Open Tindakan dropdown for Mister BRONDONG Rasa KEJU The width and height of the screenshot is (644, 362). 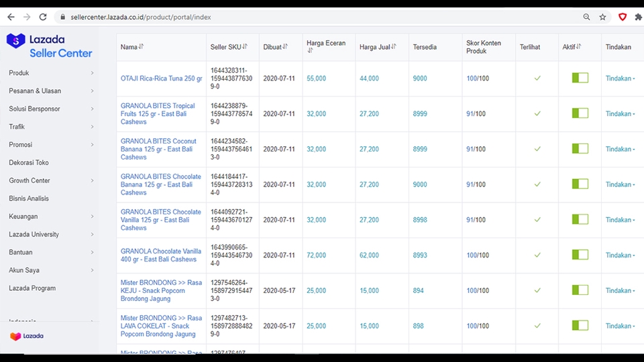pyautogui.click(x=620, y=290)
